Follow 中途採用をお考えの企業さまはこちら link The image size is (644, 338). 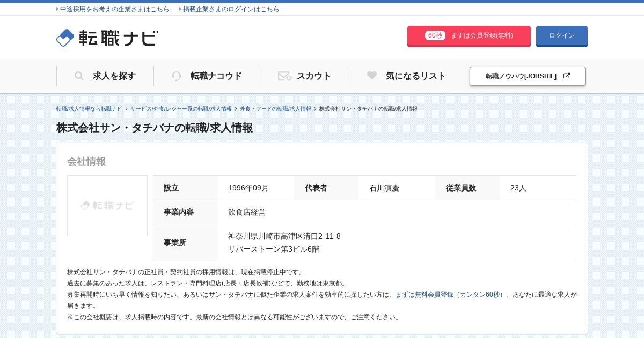114,9
